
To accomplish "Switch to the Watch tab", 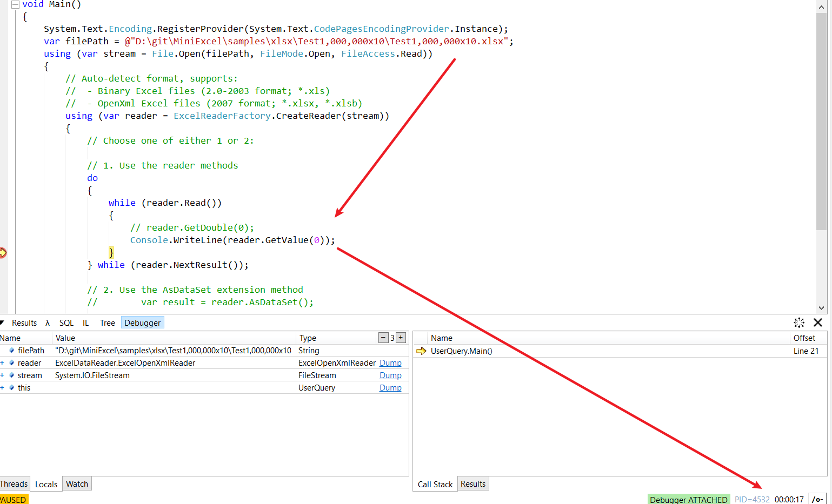I will 77,483.
